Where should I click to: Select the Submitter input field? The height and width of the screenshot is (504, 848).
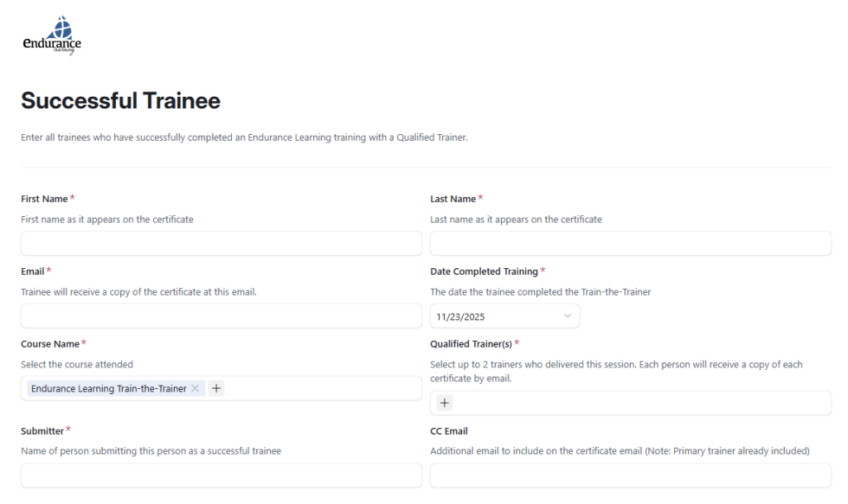221,475
